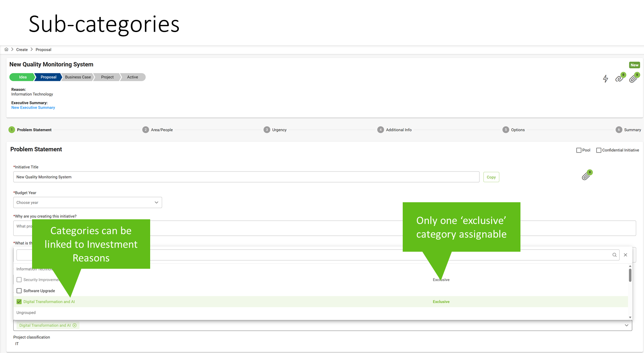Select the Business Case stage
This screenshot has width=644, height=353.
pos(78,77)
